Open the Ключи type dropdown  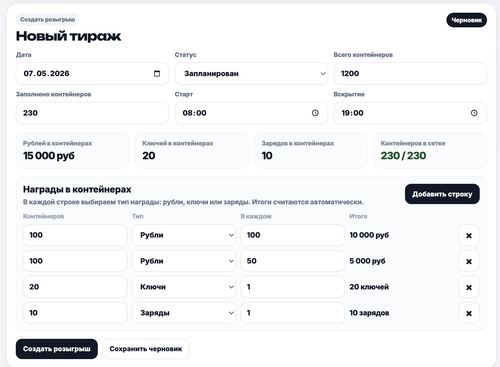(x=184, y=287)
